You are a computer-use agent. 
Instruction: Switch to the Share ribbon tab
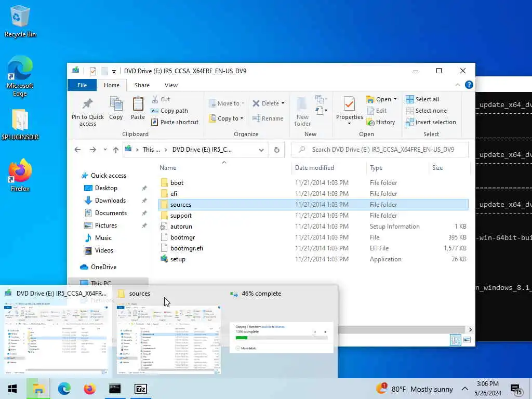[142, 85]
